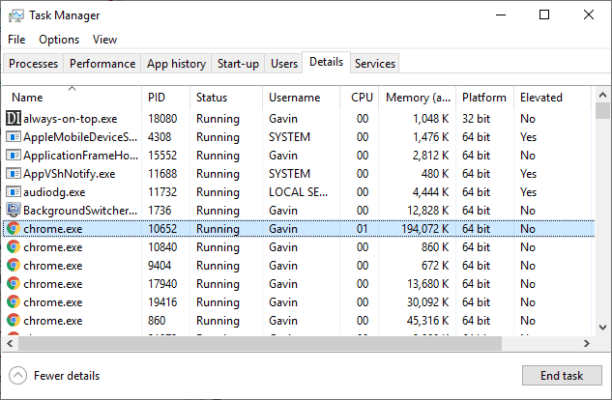Open the File menu
The height and width of the screenshot is (400, 612).
(16, 39)
